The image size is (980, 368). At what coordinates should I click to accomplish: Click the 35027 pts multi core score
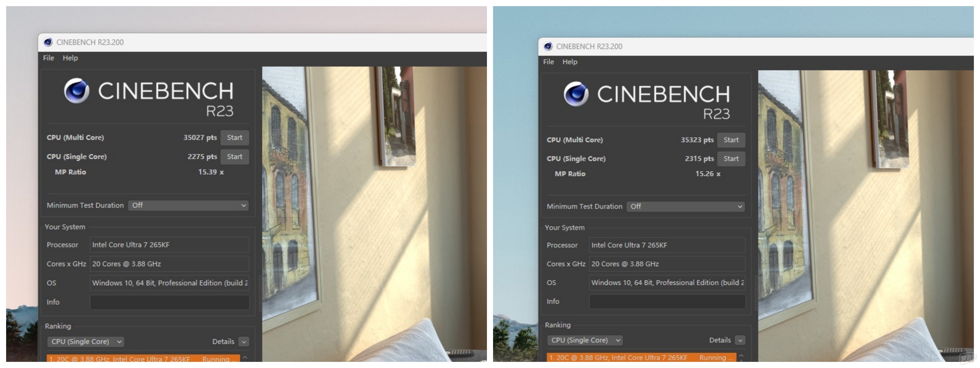click(200, 137)
